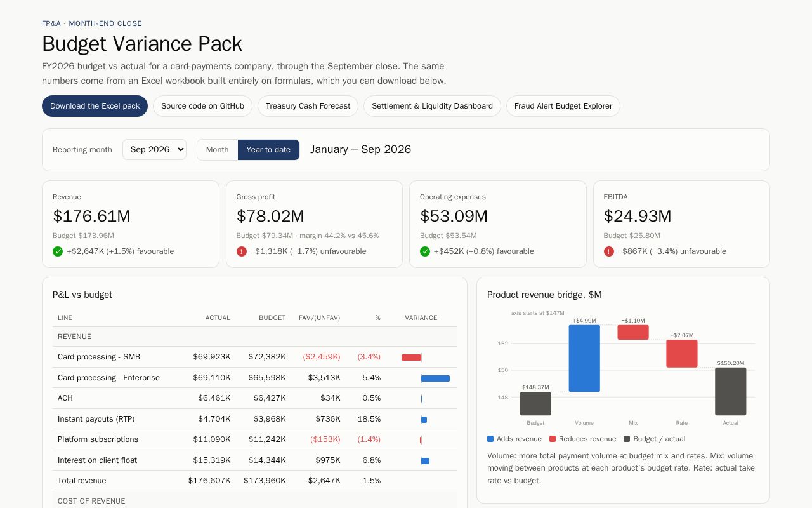The width and height of the screenshot is (812, 508).
Task: Select the Platform subscriptions row label
Action: 98,439
